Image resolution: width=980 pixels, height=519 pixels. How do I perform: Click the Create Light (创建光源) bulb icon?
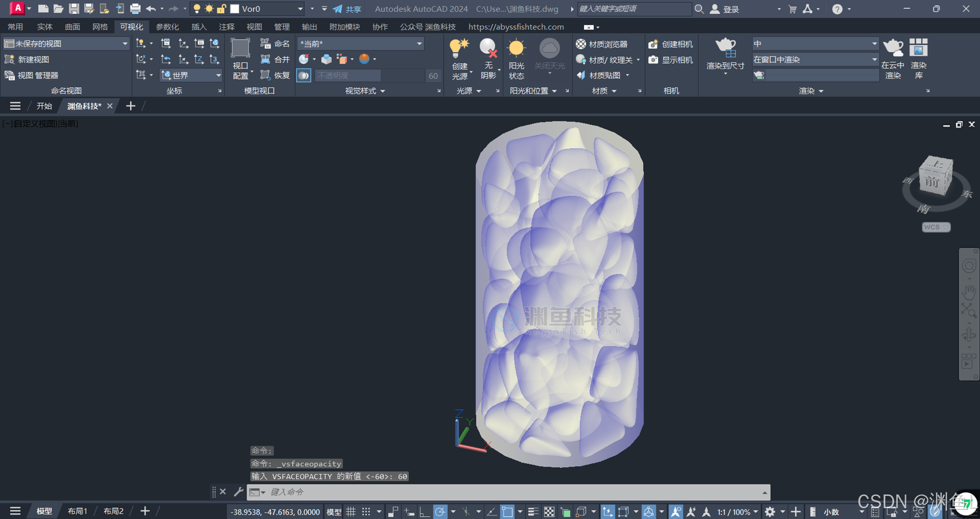pos(459,48)
